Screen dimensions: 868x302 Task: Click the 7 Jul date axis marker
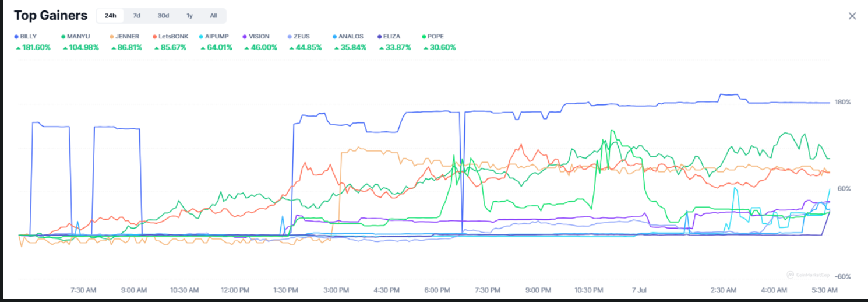pyautogui.click(x=639, y=290)
